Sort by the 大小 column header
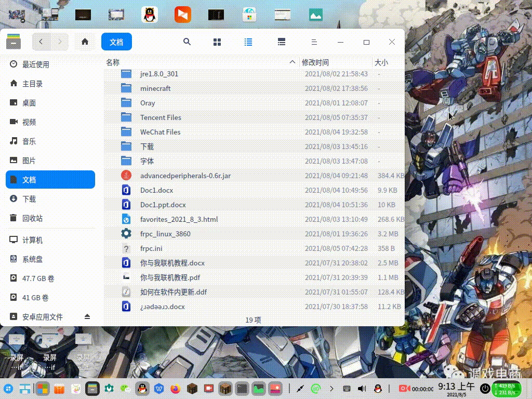The height and width of the screenshot is (399, 532). (x=381, y=62)
